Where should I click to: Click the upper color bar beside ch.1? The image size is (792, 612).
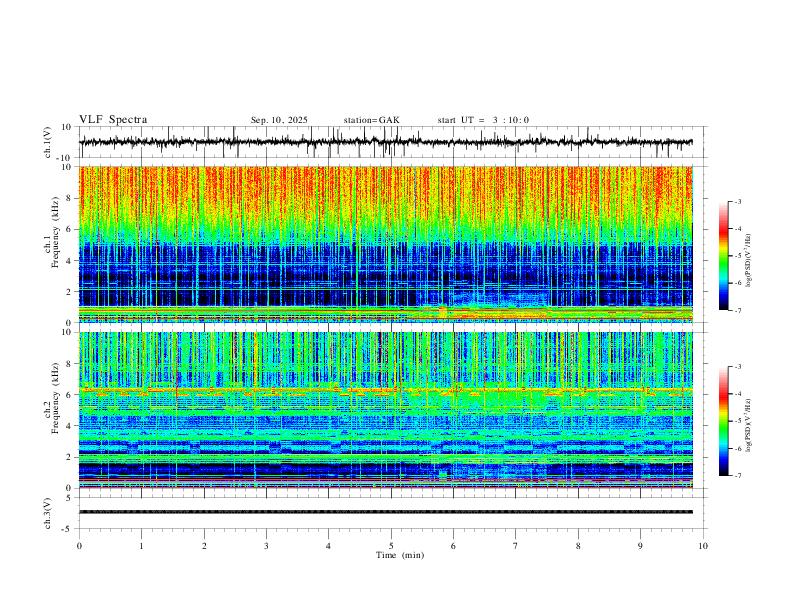tap(724, 256)
